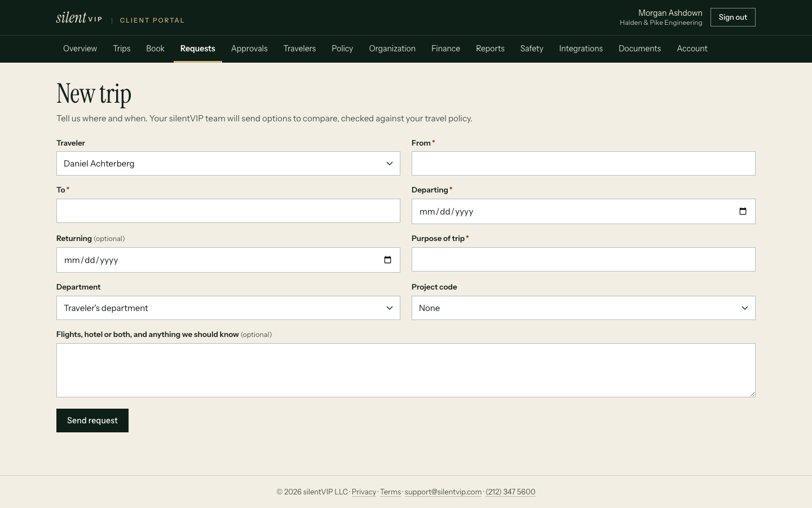Image resolution: width=812 pixels, height=508 pixels.
Task: Expand the Traveler dropdown
Action: [228, 164]
